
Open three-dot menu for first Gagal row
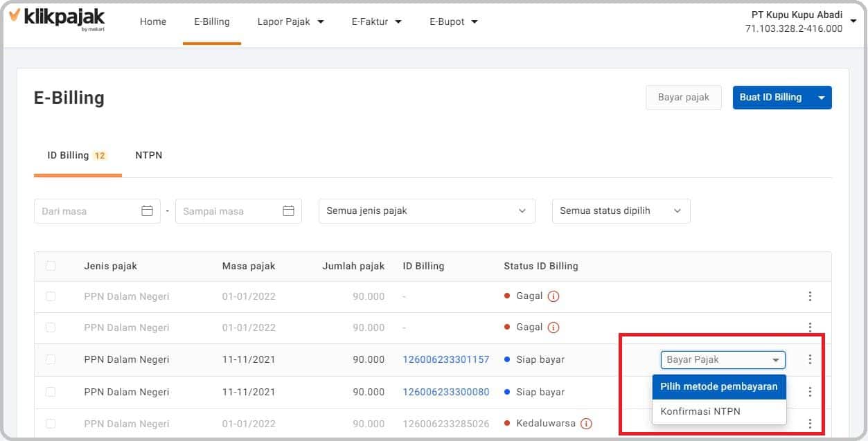coord(810,296)
